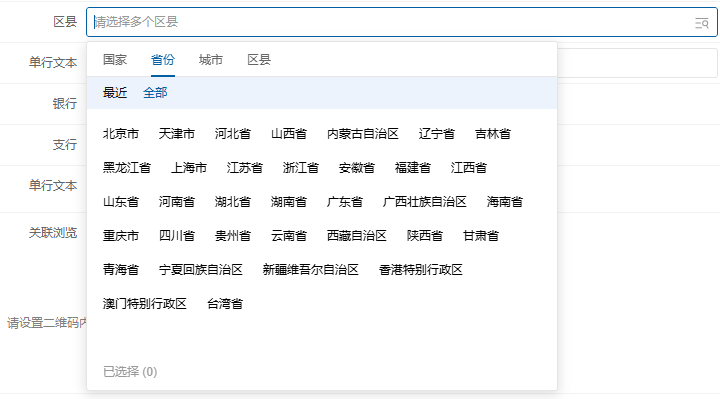Choose 山东省 province
Viewport: 720px width, 399px height.
[121, 202]
